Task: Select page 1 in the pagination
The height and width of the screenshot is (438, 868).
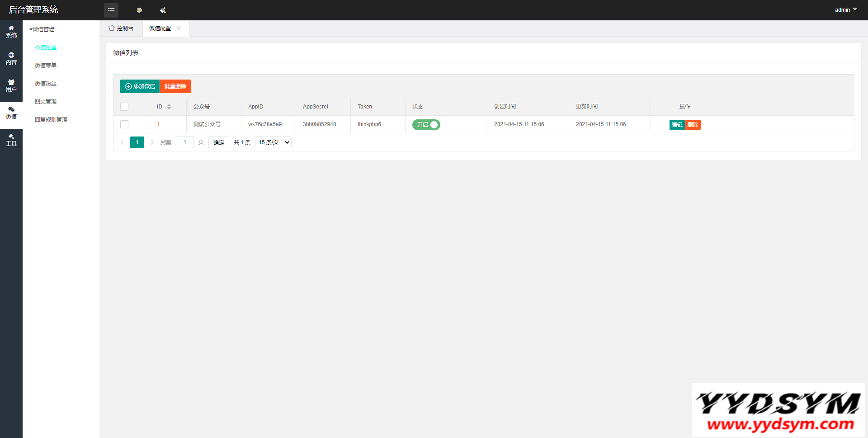Action: tap(137, 142)
